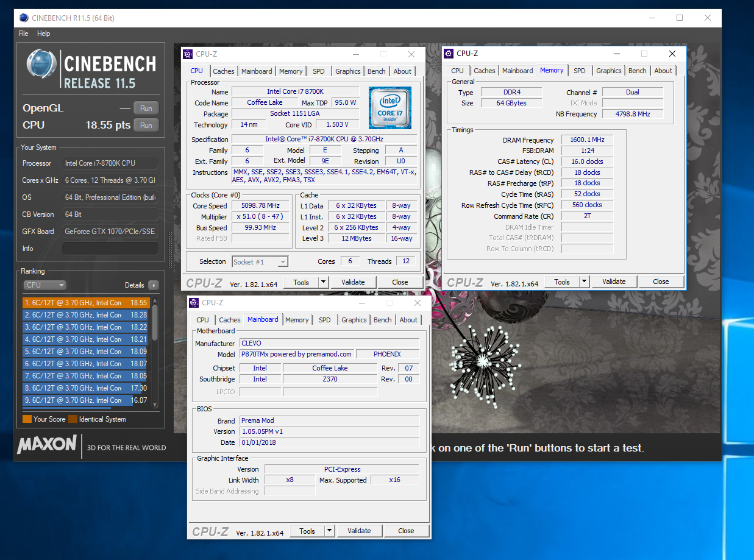Viewport: 754px width, 560px height.
Task: Click the Cinebench Release 11.5 logo
Action: coord(91,69)
